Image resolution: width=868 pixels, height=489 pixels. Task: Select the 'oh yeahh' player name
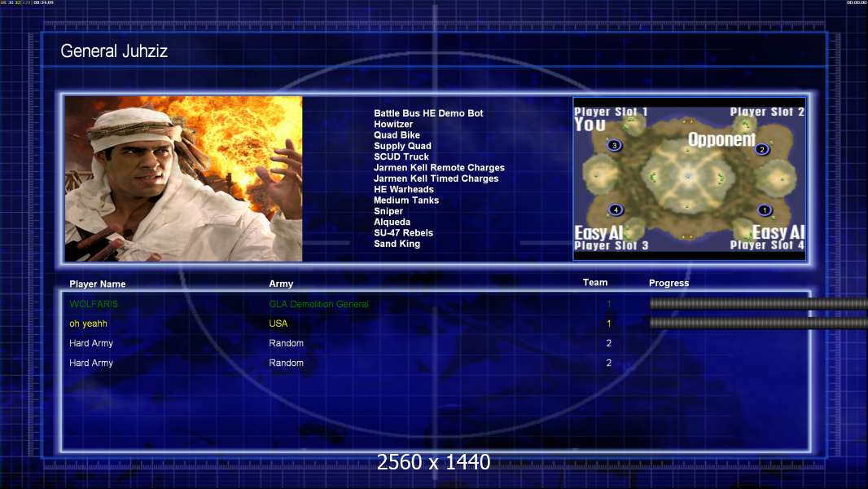88,324
